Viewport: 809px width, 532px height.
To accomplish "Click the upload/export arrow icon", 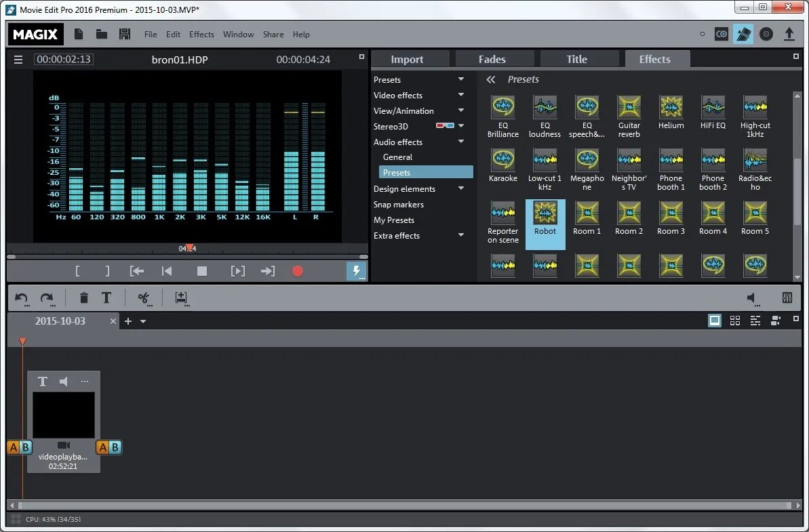I will pos(789,35).
